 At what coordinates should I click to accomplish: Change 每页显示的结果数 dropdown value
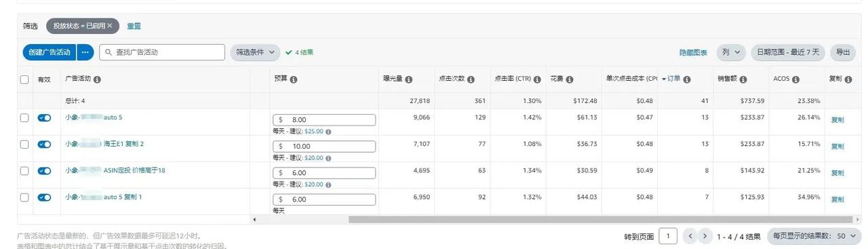point(814,236)
